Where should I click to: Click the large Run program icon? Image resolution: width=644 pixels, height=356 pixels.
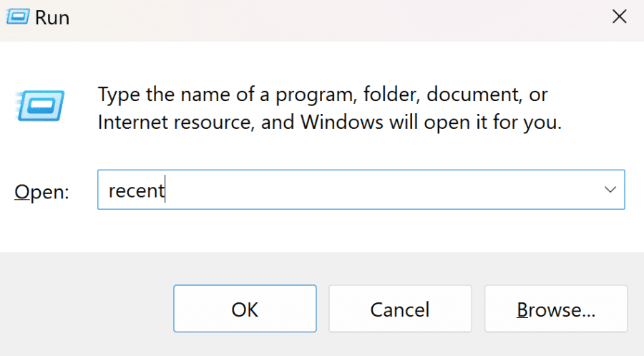[x=40, y=105]
